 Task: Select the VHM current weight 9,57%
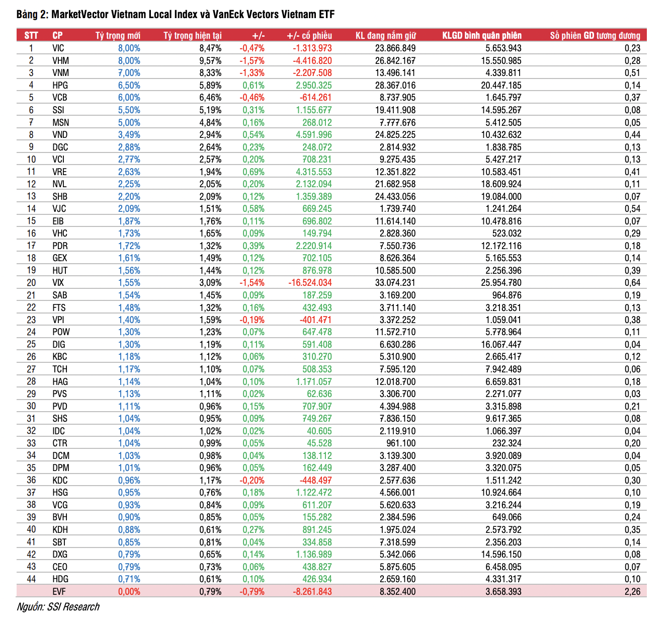(x=210, y=61)
